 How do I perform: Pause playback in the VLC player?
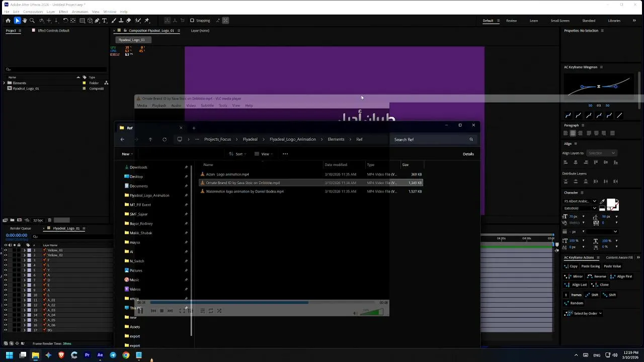[x=140, y=311]
